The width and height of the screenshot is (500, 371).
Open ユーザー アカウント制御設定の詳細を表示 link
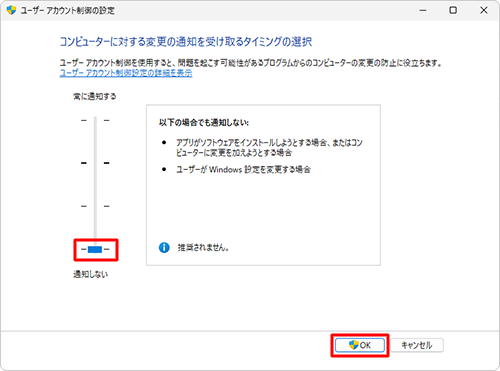(126, 73)
